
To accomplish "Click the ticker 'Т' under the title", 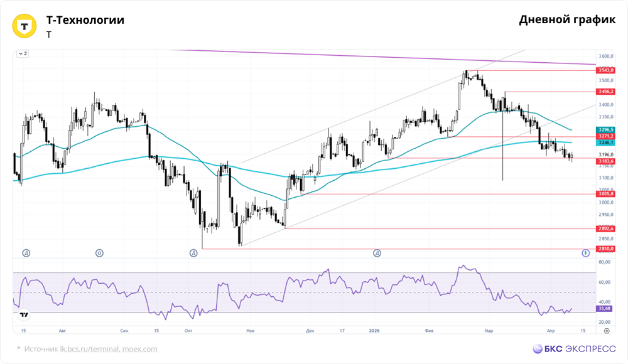I will tap(49, 35).
